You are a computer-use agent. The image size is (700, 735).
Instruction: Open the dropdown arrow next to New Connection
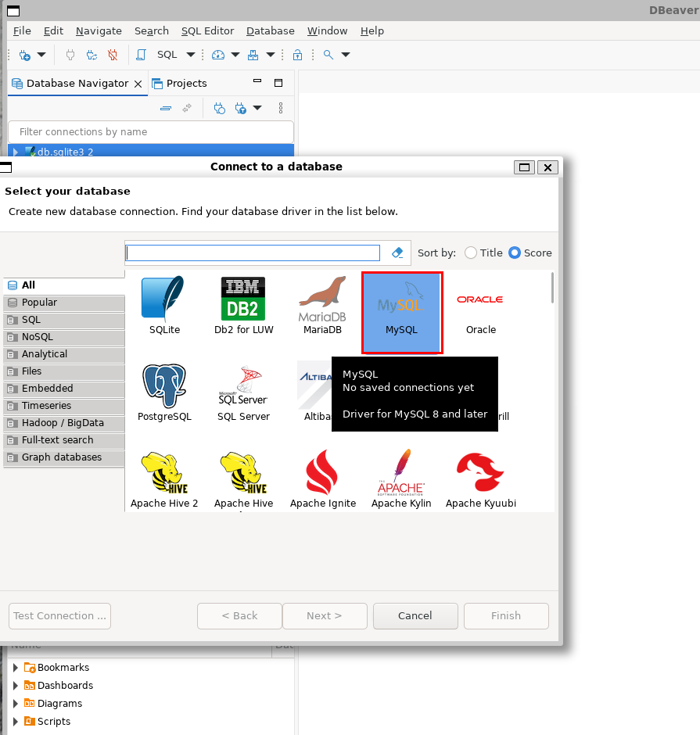coord(41,55)
